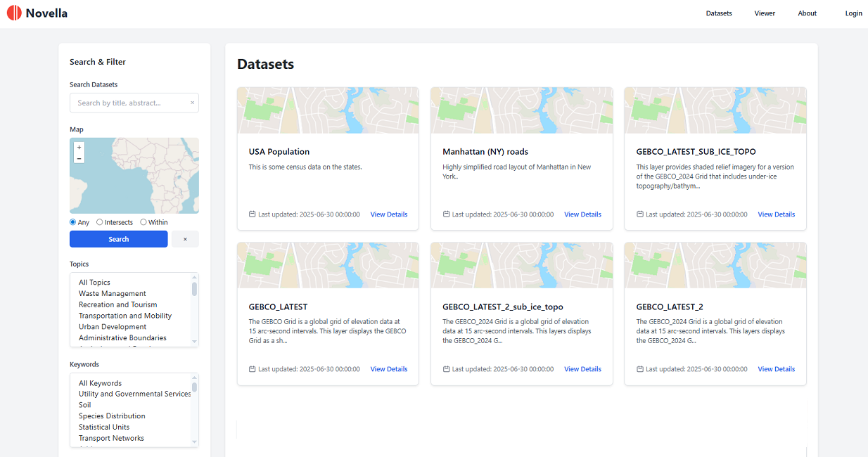Open the Login nav item
Viewport: 868px width, 457px height.
853,13
